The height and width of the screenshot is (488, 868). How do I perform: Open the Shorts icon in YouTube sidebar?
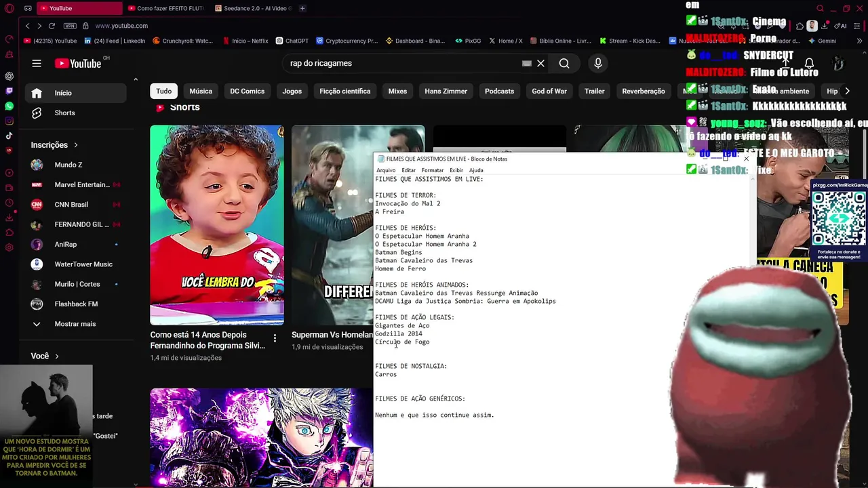(x=37, y=113)
